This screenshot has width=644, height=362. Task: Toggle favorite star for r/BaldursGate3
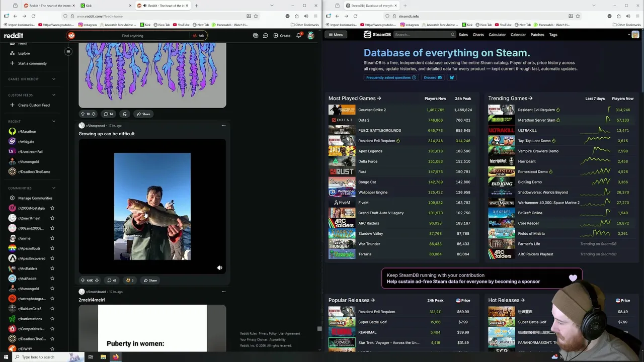(52, 309)
